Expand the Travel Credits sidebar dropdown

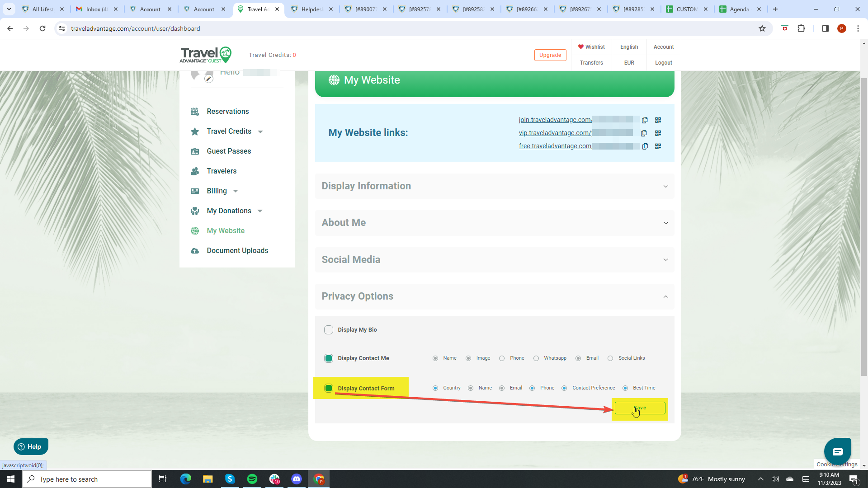pyautogui.click(x=260, y=131)
